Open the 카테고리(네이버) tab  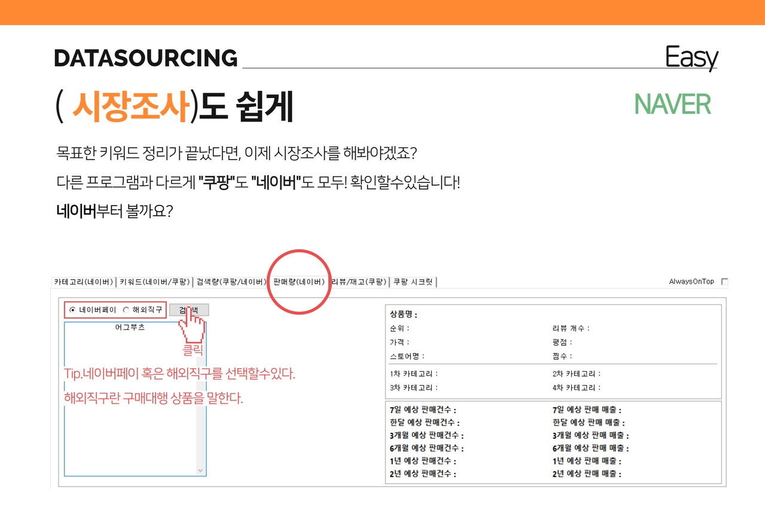pos(84,282)
